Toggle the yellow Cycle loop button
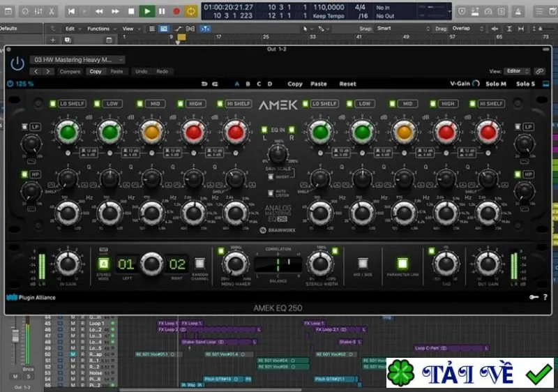 click(190, 11)
